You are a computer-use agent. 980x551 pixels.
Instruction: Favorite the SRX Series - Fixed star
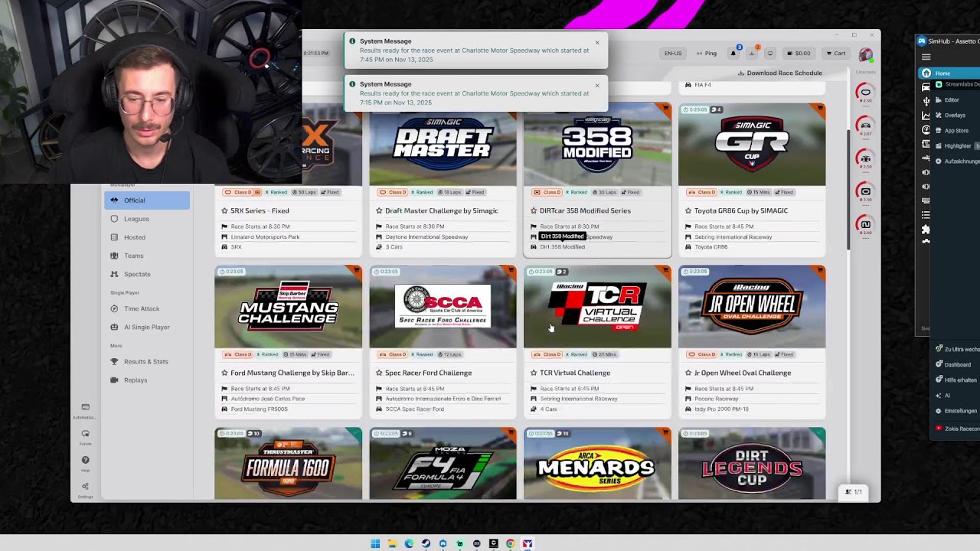coord(224,210)
